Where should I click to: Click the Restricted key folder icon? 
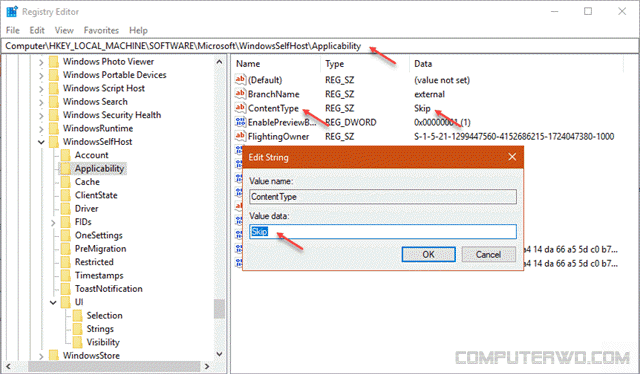tap(66, 262)
